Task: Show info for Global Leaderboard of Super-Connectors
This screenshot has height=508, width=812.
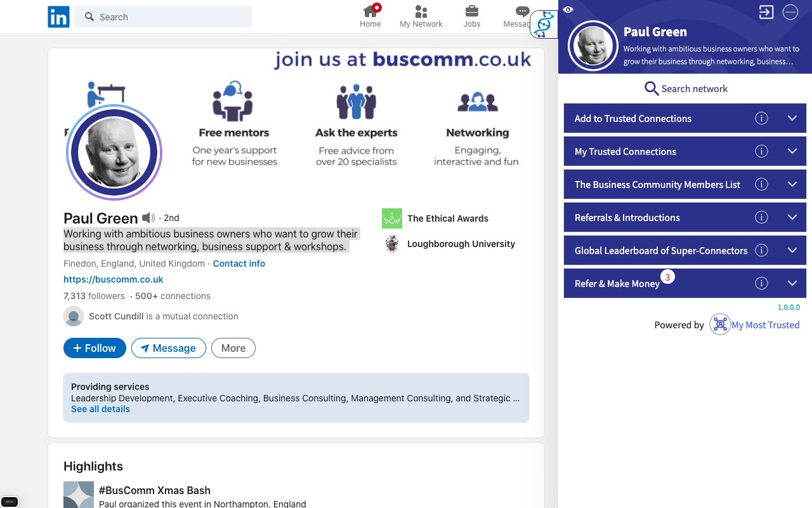Action: 761,250
